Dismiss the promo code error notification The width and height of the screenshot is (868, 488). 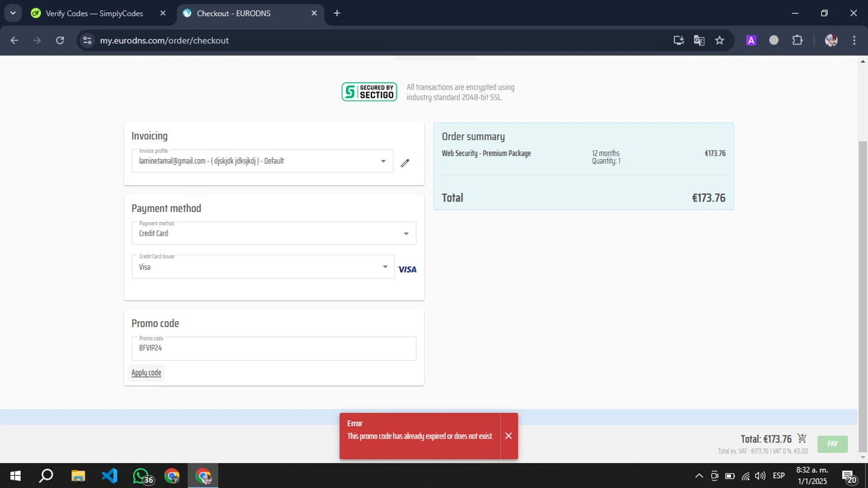click(x=509, y=436)
